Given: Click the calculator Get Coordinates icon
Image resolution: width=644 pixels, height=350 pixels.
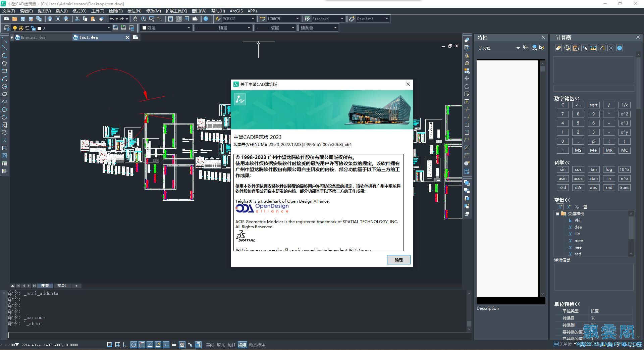Looking at the screenshot, I should click(x=584, y=48).
